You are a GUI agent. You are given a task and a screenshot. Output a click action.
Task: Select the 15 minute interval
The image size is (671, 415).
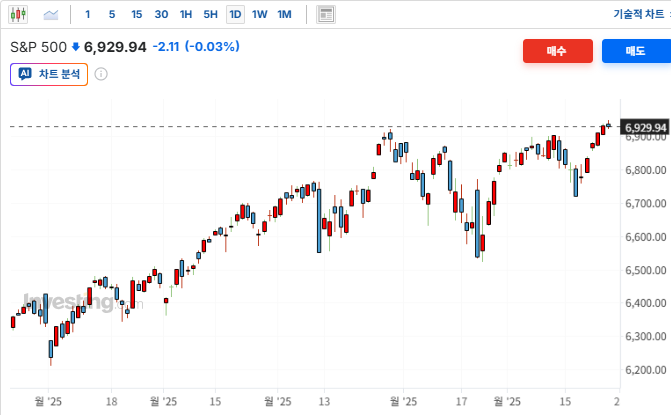click(137, 15)
